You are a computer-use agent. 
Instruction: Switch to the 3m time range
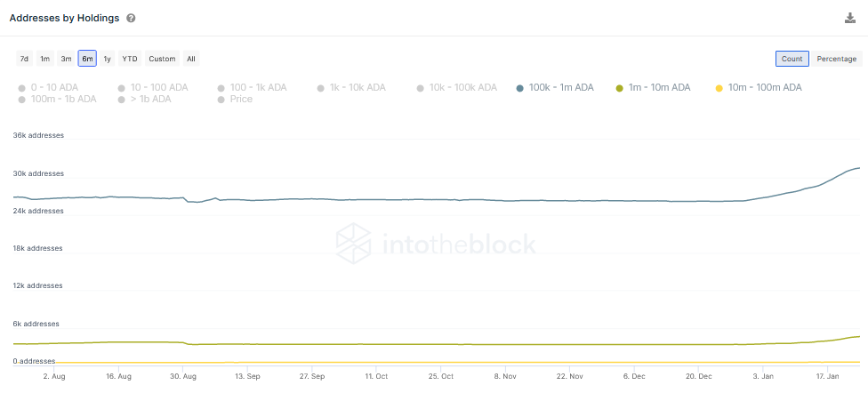[x=66, y=59]
